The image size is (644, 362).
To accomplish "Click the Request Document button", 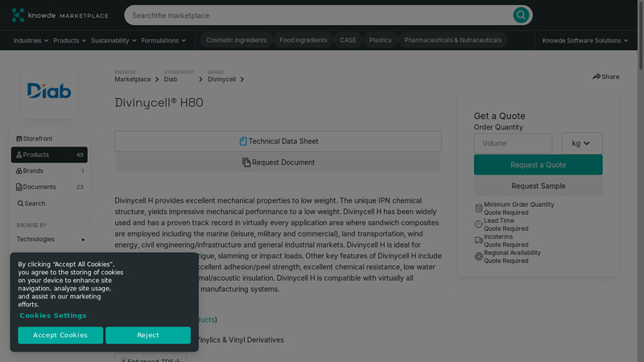I will (278, 162).
